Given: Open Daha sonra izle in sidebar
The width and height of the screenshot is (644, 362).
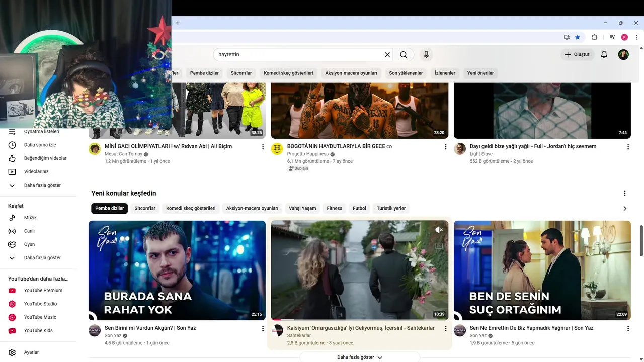Looking at the screenshot, I should pyautogui.click(x=40, y=145).
